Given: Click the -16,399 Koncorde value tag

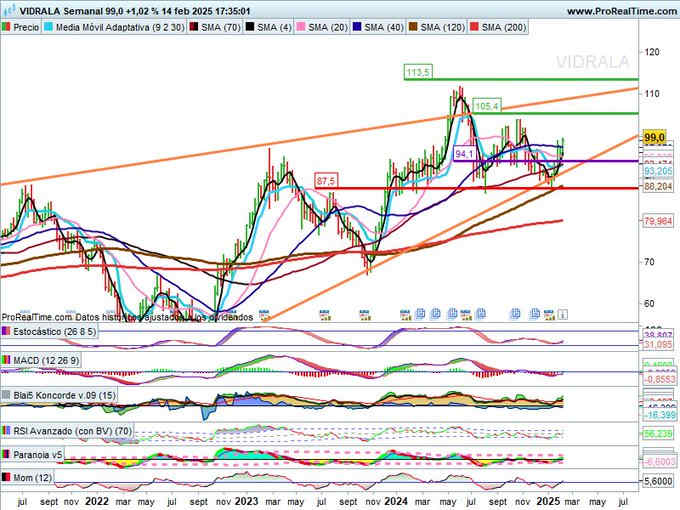Looking at the screenshot, I should point(659,415).
